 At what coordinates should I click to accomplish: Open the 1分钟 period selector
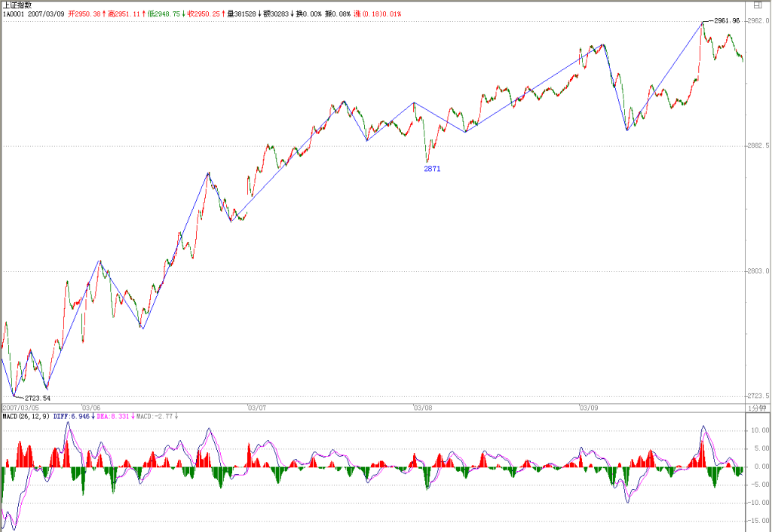point(757,408)
